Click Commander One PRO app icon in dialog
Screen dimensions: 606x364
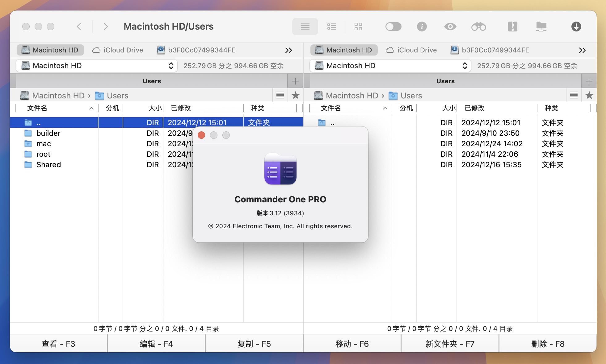pyautogui.click(x=280, y=169)
